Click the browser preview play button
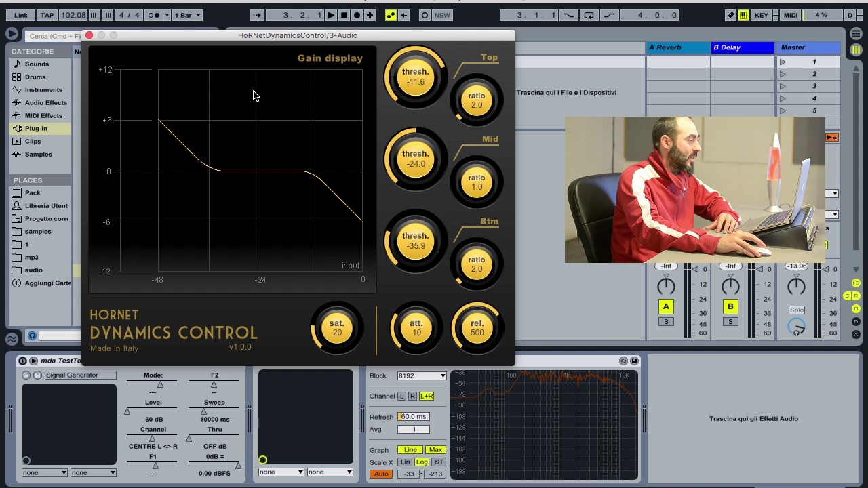 coord(12,33)
